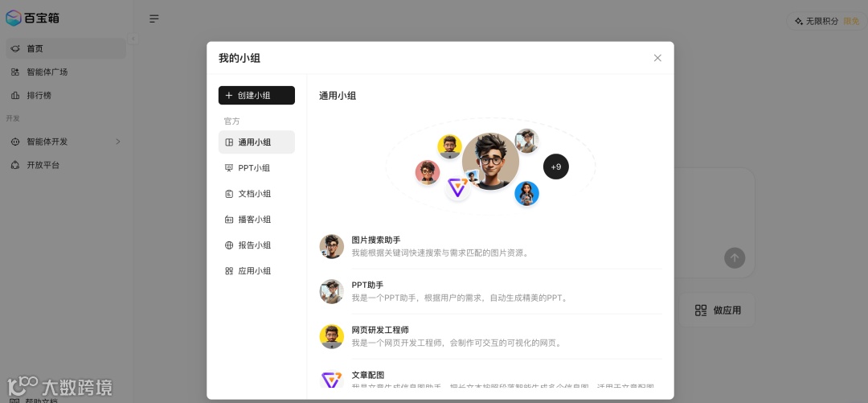Click the large central avatar with glasses
868x403 pixels.
tap(490, 162)
